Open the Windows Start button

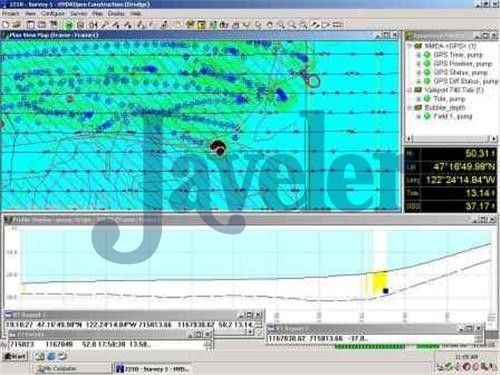pyautogui.click(x=15, y=356)
